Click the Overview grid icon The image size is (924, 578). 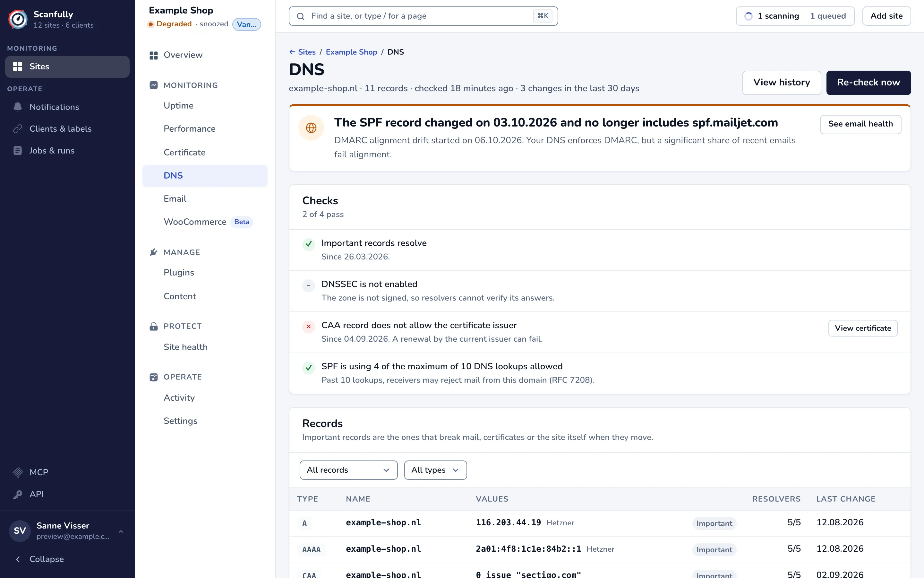pos(153,55)
